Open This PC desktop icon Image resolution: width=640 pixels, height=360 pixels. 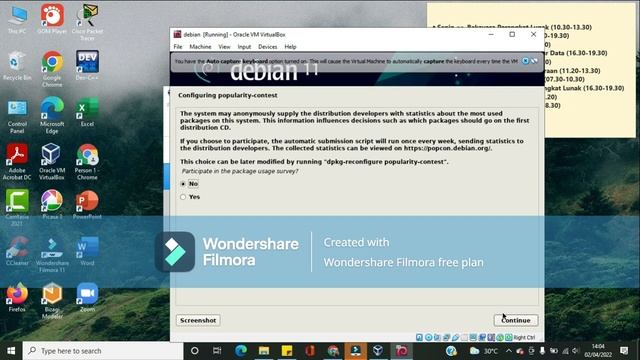pos(17,20)
